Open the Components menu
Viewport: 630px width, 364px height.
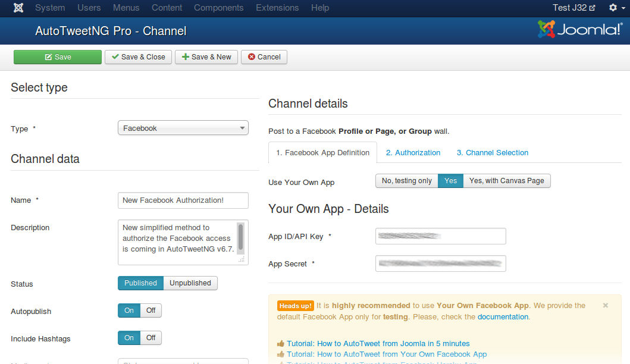click(218, 8)
